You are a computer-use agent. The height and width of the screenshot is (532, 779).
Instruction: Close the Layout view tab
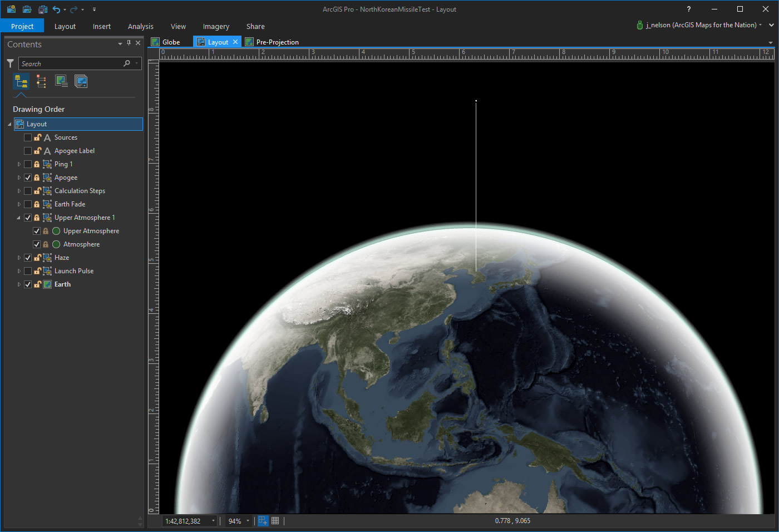pyautogui.click(x=235, y=42)
